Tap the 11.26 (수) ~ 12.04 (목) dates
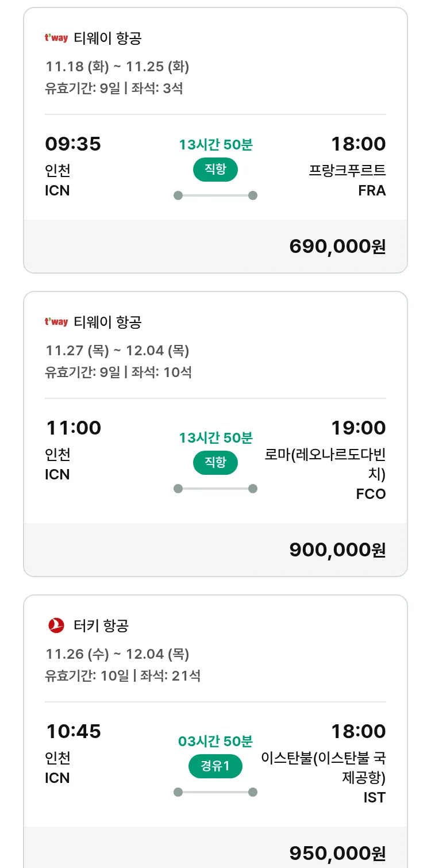The width and height of the screenshot is (431, 868). [x=117, y=654]
